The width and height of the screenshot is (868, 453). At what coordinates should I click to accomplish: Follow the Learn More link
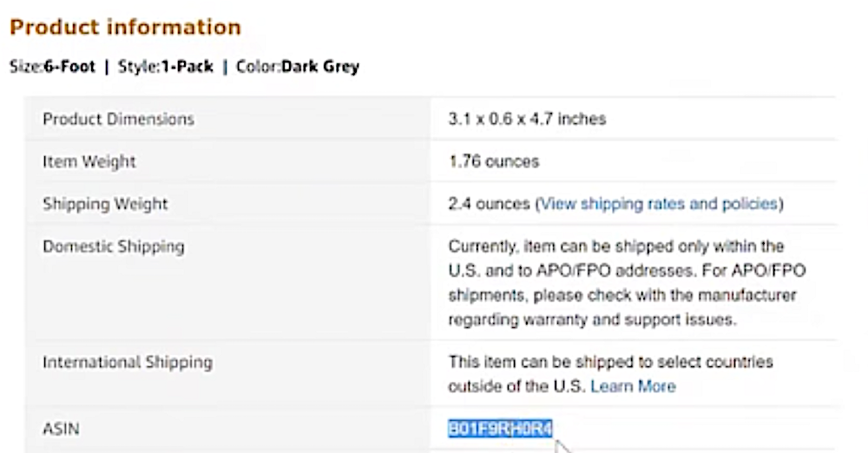tap(633, 386)
